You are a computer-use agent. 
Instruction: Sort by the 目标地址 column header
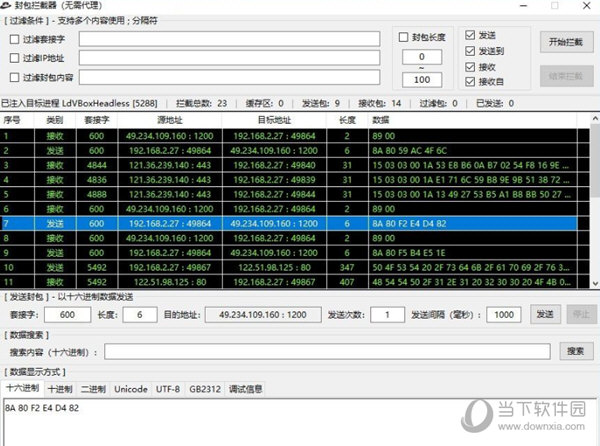[x=274, y=120]
